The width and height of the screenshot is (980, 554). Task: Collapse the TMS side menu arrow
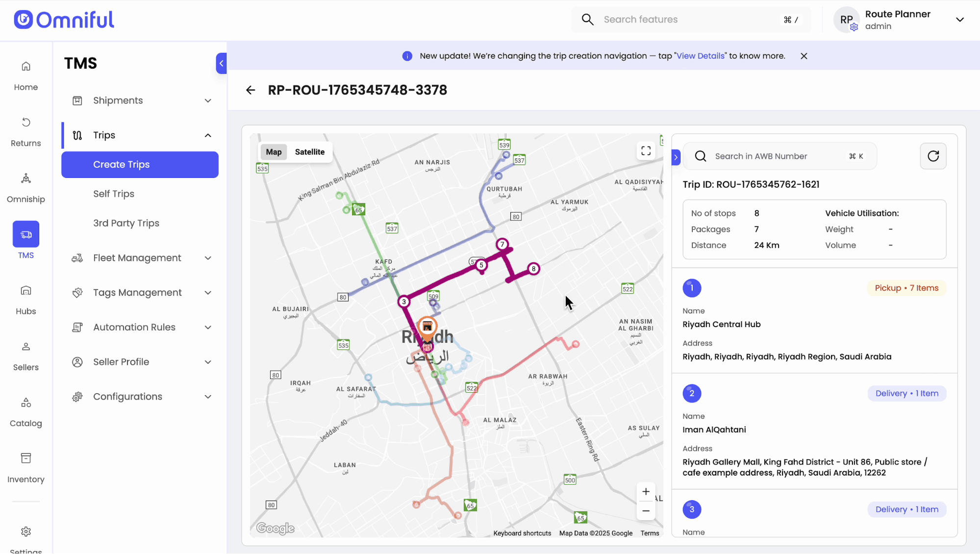221,63
